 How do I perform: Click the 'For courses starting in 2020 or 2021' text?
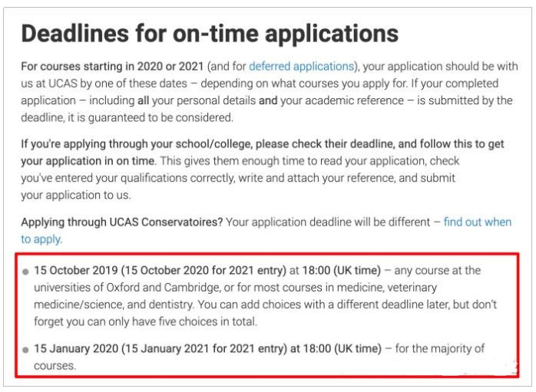(x=112, y=66)
